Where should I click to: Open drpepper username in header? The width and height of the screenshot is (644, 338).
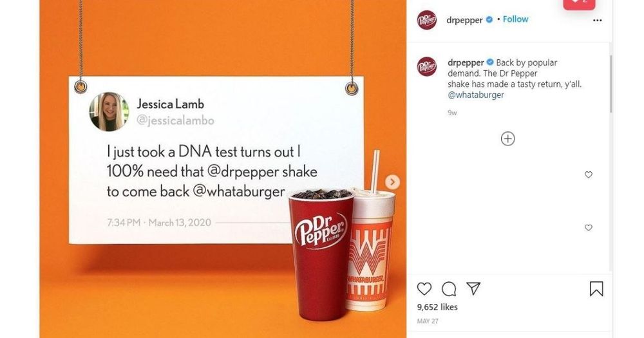(464, 20)
